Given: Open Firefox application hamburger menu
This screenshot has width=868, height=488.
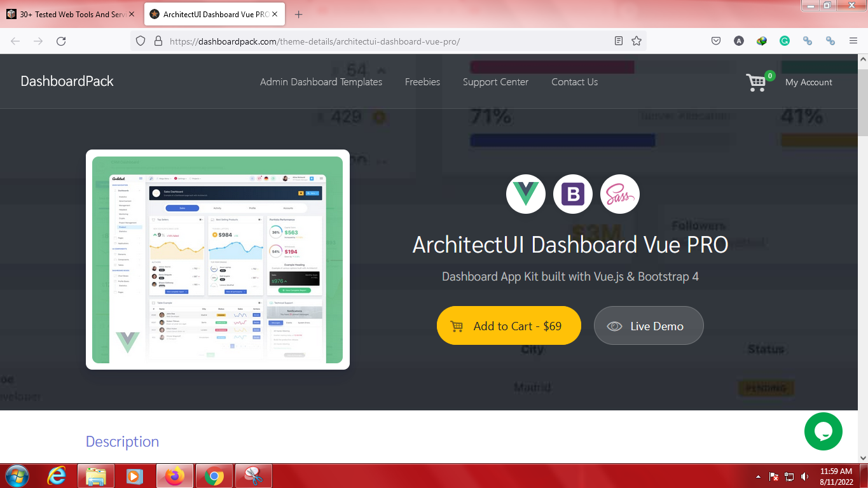Looking at the screenshot, I should (x=853, y=41).
